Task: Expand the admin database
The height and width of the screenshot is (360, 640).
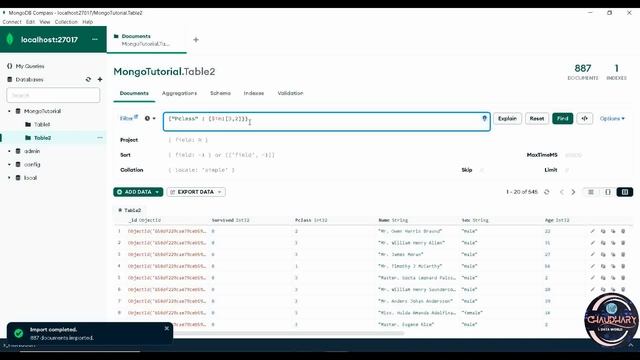Action: (9, 151)
